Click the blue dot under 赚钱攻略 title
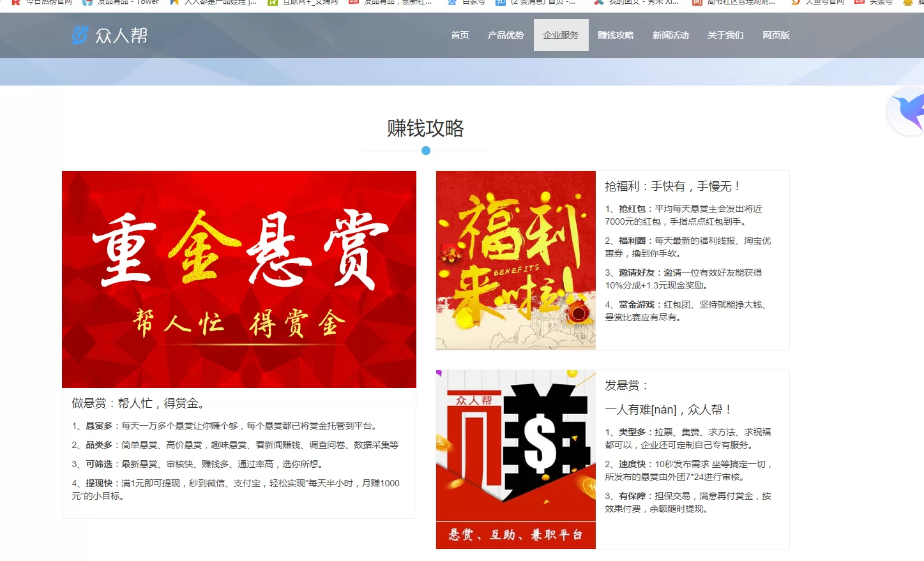 [426, 151]
